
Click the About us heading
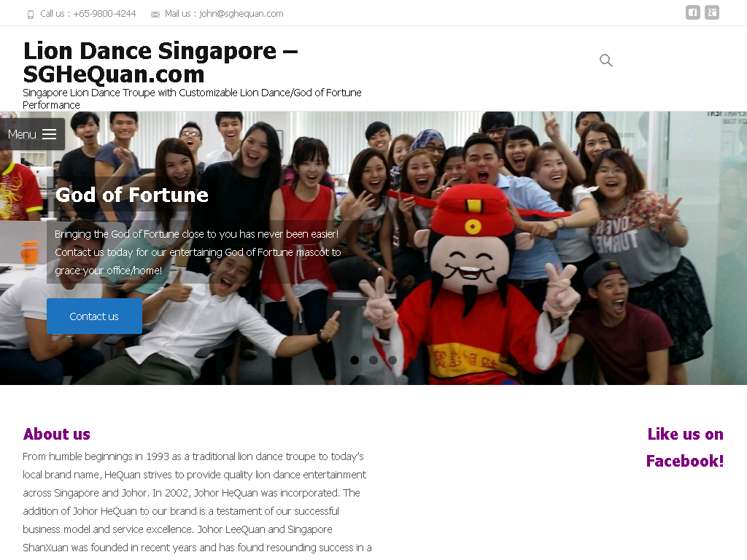tap(57, 435)
